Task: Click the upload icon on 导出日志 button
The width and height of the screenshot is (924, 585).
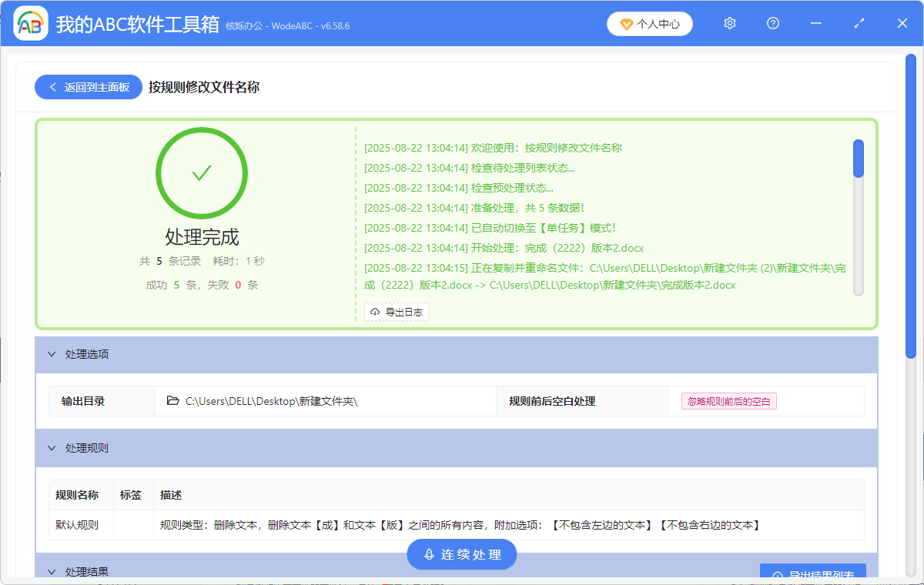Action: point(377,312)
